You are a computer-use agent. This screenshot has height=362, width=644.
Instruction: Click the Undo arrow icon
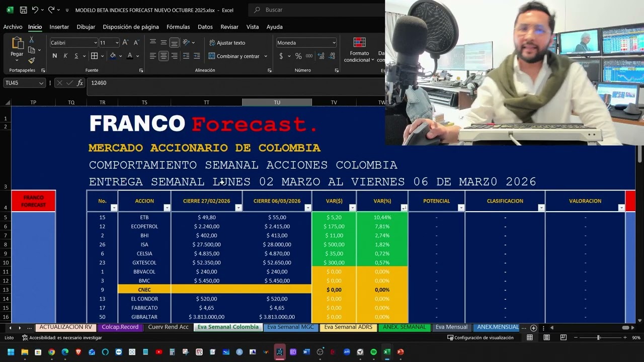pyautogui.click(x=35, y=10)
